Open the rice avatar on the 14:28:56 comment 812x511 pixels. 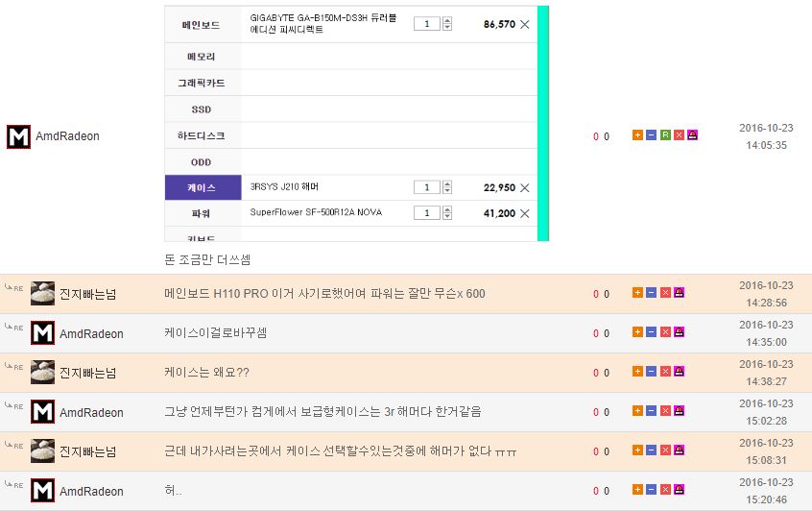(x=42, y=293)
